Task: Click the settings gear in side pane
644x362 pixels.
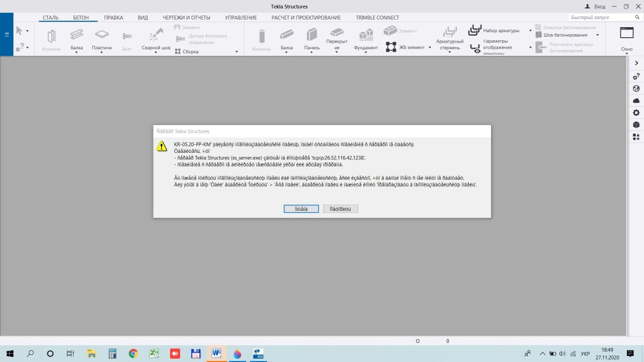Action: point(636,113)
